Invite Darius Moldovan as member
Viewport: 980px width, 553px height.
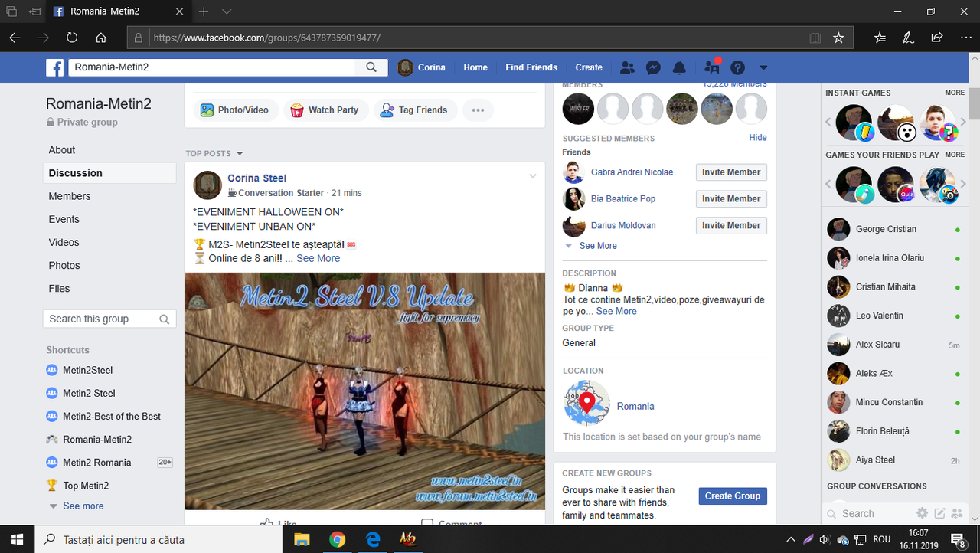tap(731, 226)
